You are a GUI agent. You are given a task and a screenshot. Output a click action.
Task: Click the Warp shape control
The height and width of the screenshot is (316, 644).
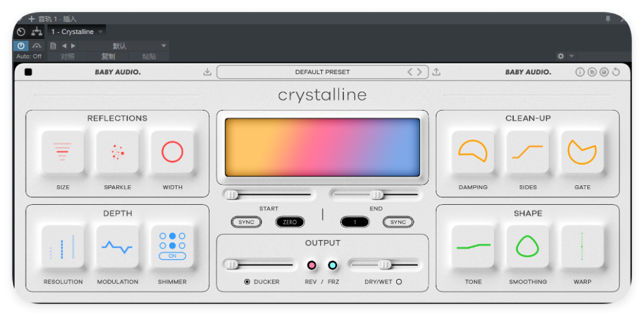coord(582,247)
